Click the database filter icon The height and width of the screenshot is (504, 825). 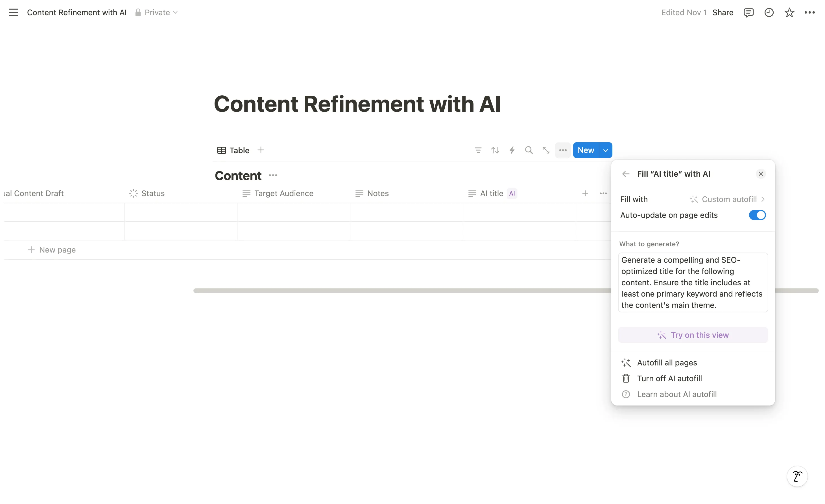coord(478,150)
